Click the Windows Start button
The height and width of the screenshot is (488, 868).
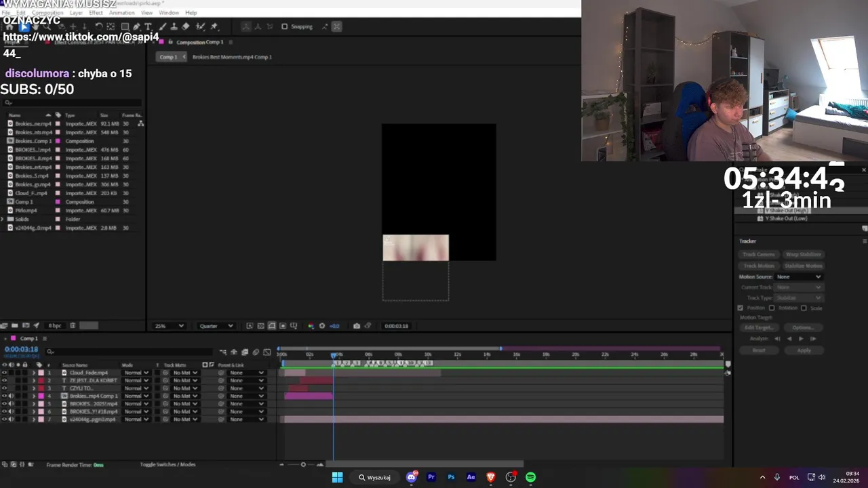[x=337, y=477]
